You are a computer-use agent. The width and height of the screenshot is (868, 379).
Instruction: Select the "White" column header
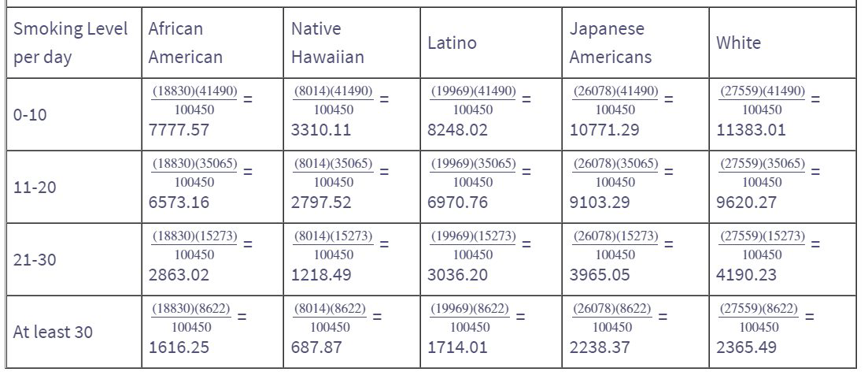click(738, 43)
